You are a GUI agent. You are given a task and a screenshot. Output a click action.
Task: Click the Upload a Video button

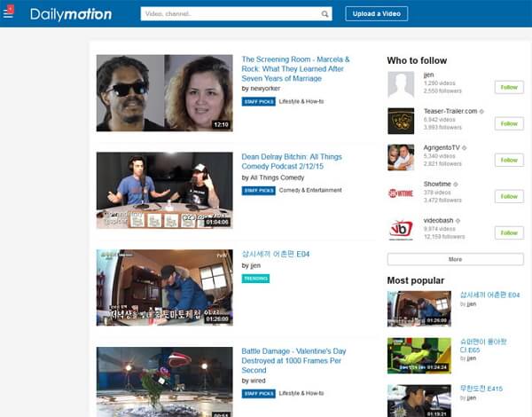(376, 14)
